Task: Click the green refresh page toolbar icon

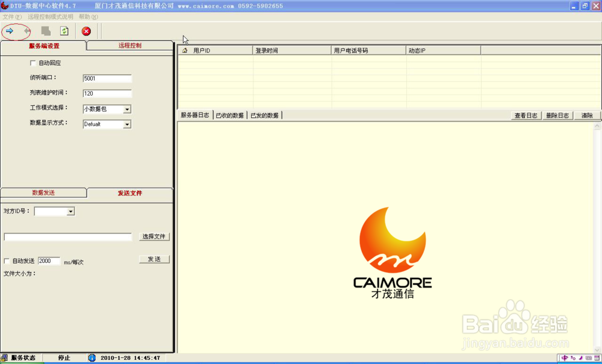Action: pos(64,31)
